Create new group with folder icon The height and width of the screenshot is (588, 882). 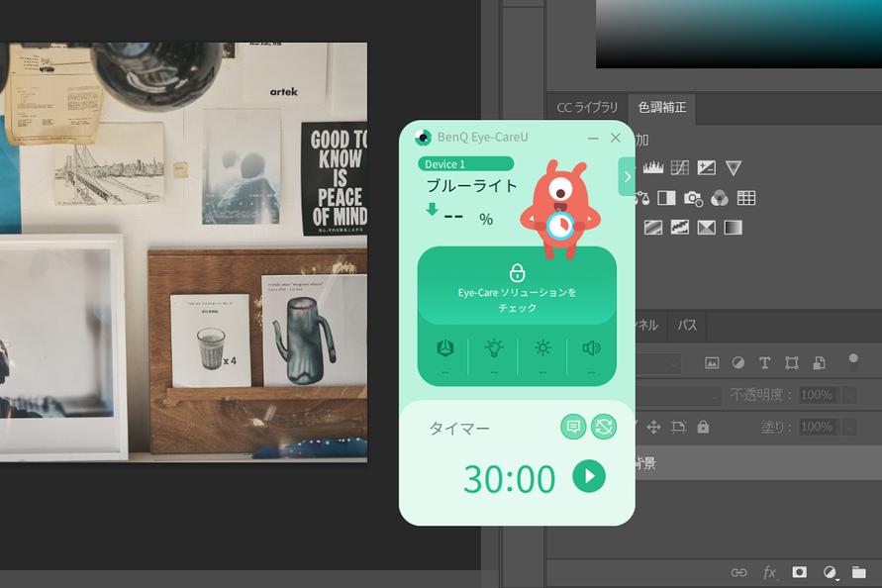859,572
